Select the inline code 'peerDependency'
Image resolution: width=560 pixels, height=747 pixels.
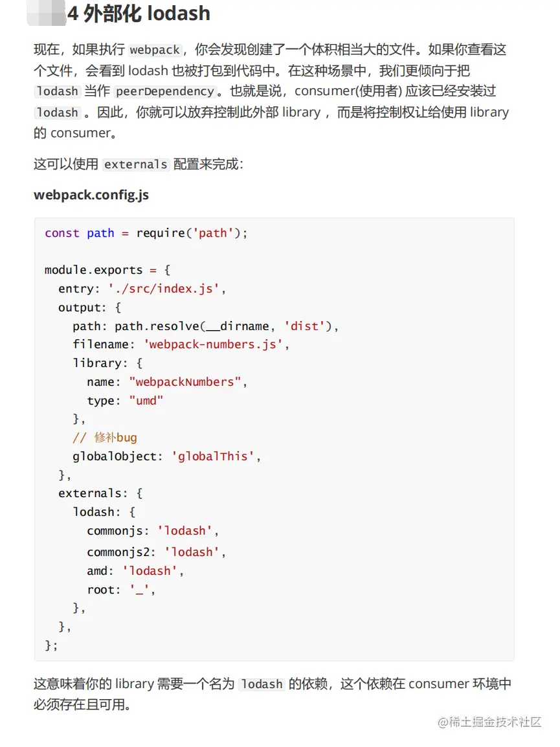[x=165, y=91]
